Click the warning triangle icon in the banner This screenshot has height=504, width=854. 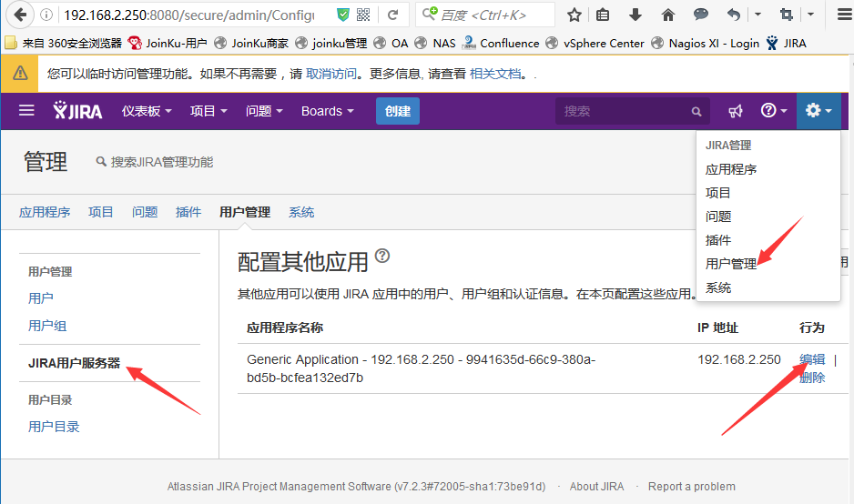[x=20, y=73]
